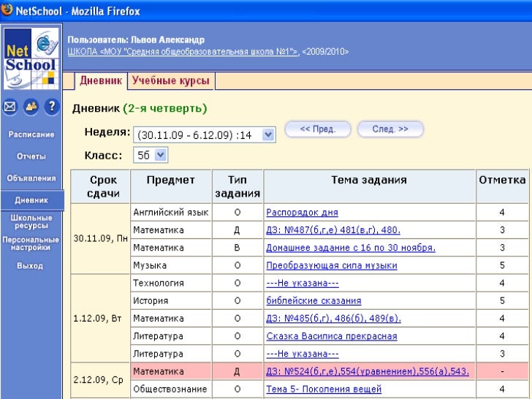Open Персональные настройки in sidebar
532x399 pixels.
tap(31, 243)
